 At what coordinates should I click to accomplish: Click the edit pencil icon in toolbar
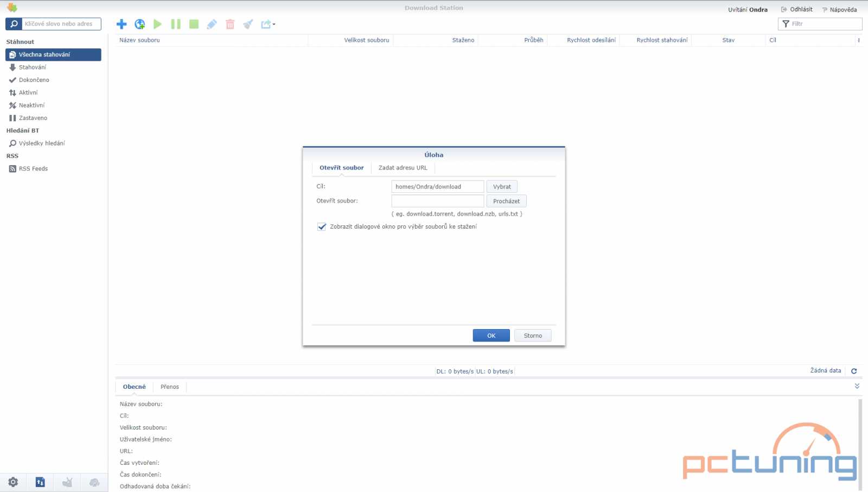pyautogui.click(x=212, y=24)
